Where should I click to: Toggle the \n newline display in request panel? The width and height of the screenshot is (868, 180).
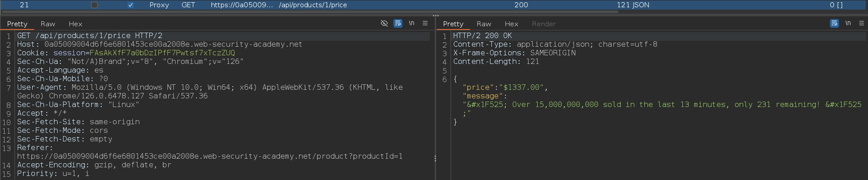(x=412, y=23)
